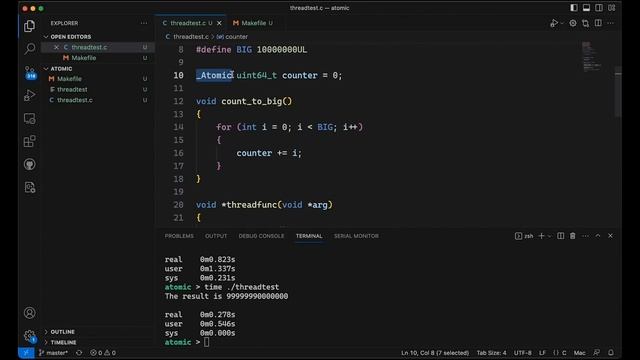Viewport: 640px width, 360px height.
Task: Close threadtest.c in Open Editors list
Action: pyautogui.click(x=56, y=47)
